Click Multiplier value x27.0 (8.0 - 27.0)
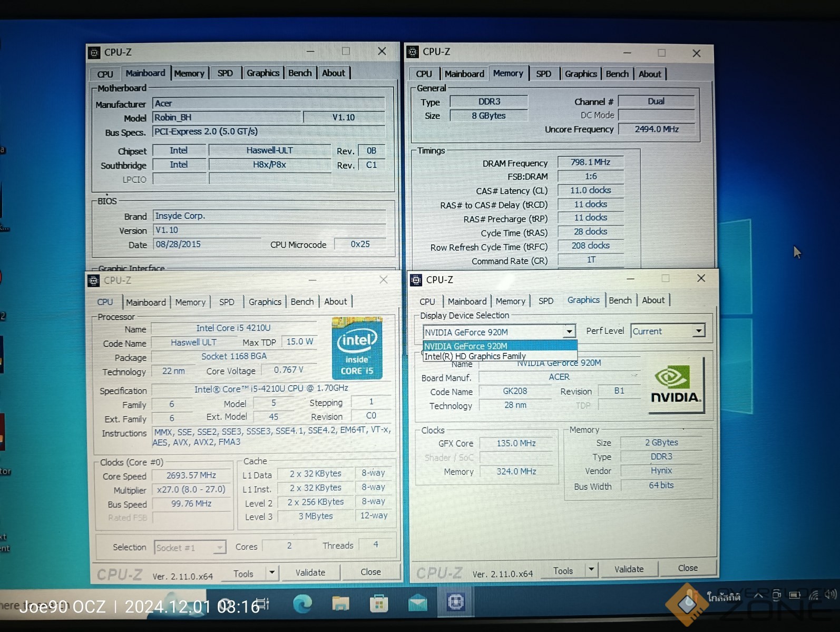Image resolution: width=840 pixels, height=632 pixels. click(191, 490)
